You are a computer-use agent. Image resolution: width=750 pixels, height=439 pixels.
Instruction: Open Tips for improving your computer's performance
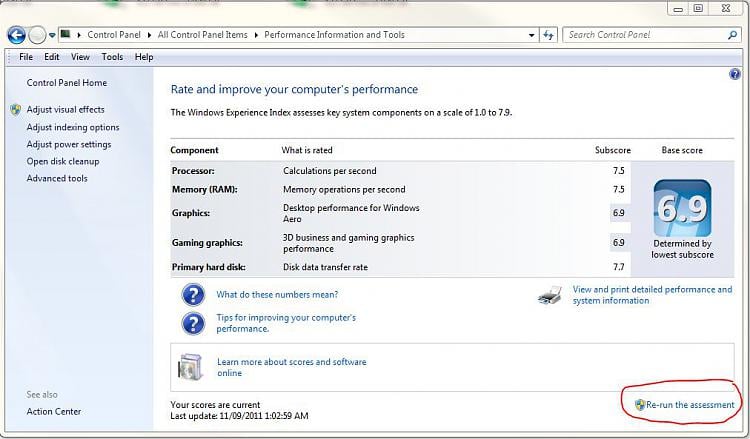[286, 323]
